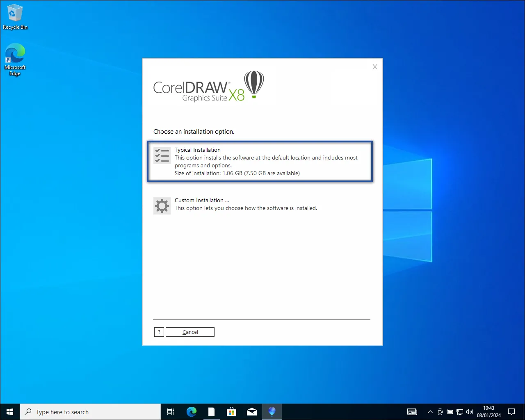525x420 pixels.
Task: Expand the hidden system tray icons
Action: click(x=430, y=412)
